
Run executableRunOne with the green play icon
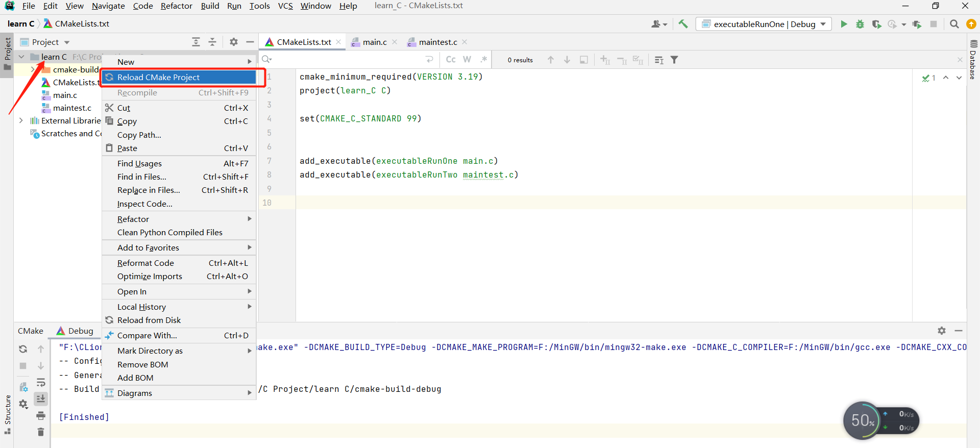coord(844,24)
